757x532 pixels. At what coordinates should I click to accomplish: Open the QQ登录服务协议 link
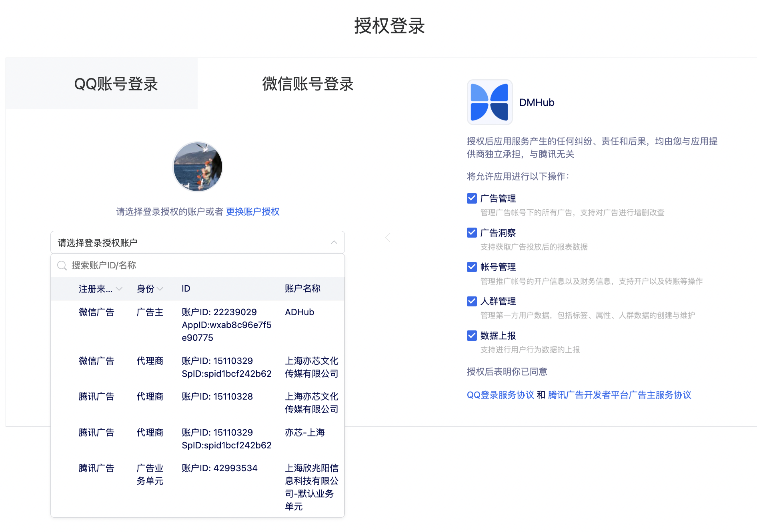pyautogui.click(x=500, y=395)
